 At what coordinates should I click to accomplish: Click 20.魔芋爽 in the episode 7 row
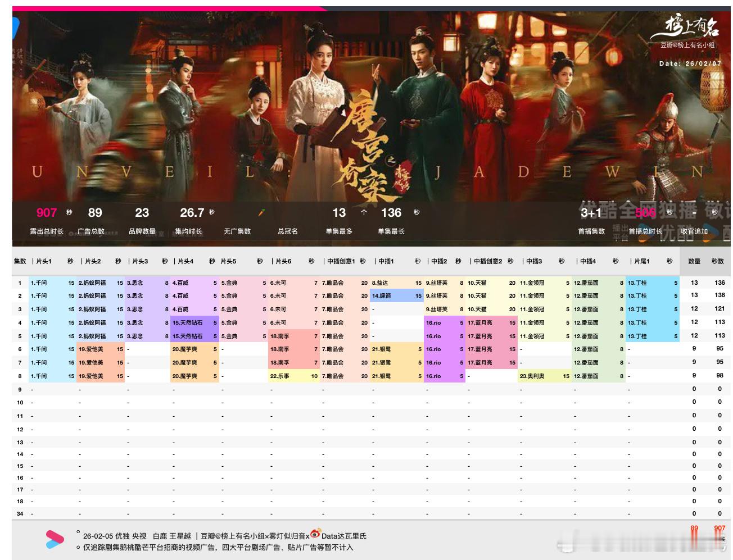(185, 362)
